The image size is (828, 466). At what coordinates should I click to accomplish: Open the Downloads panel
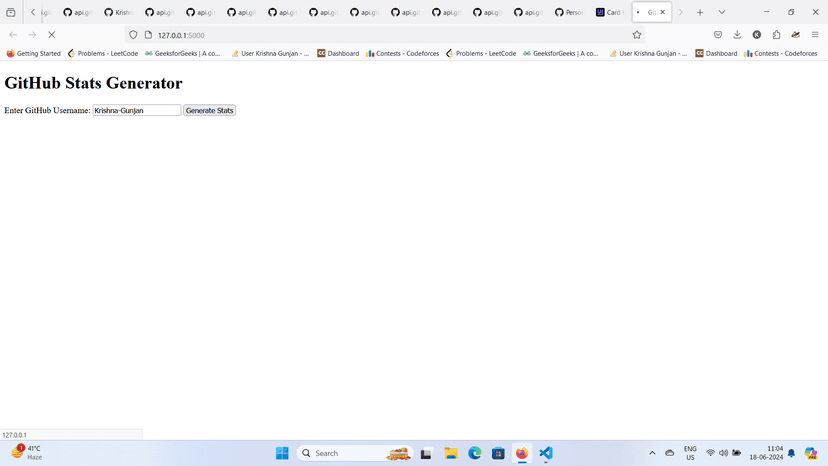[x=737, y=35]
